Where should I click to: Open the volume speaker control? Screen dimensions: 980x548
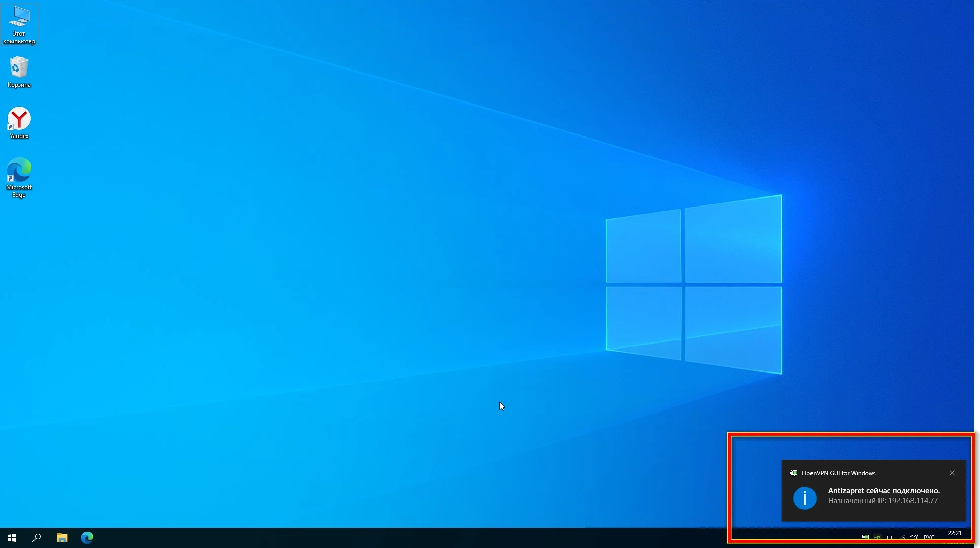[x=914, y=537]
